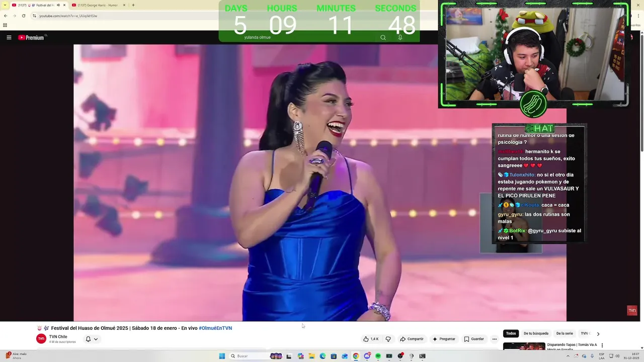Open the YouTube hamburger guide menu
644x362 pixels.
pyautogui.click(x=9, y=37)
